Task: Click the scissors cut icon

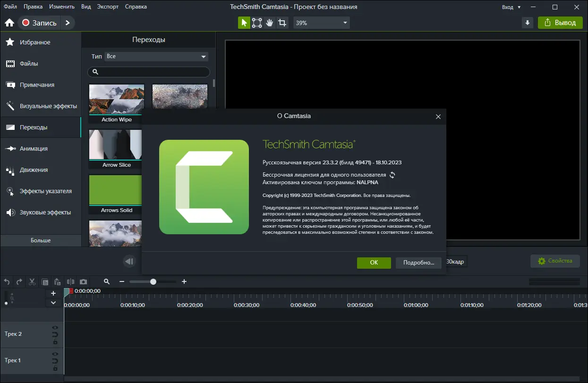Action: tap(32, 281)
